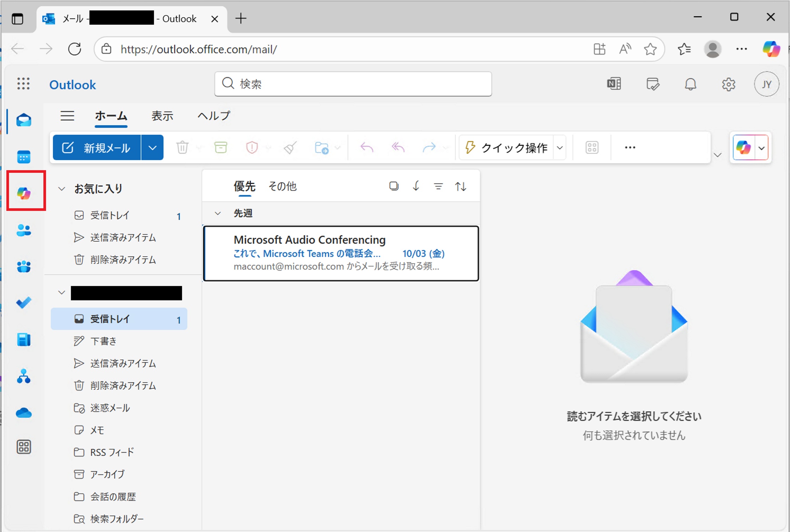Collapse the お気に入り favorites section
This screenshot has width=790, height=532.
(x=62, y=189)
